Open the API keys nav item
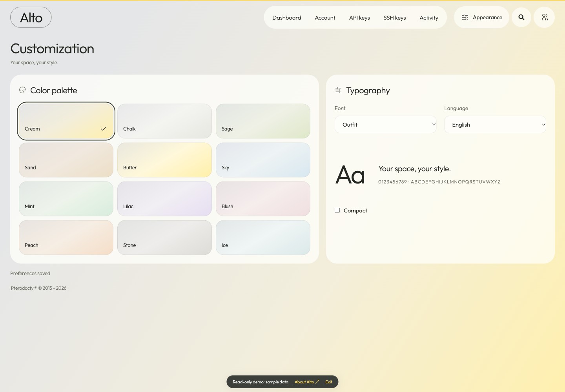 click(359, 18)
